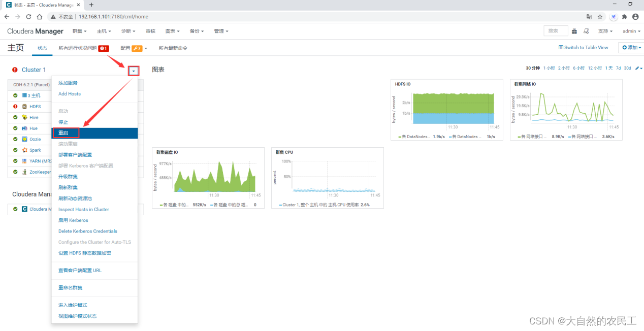Screen dimensions: 644x331
Task: Click the green health check icon beside Hive
Action: (x=15, y=117)
